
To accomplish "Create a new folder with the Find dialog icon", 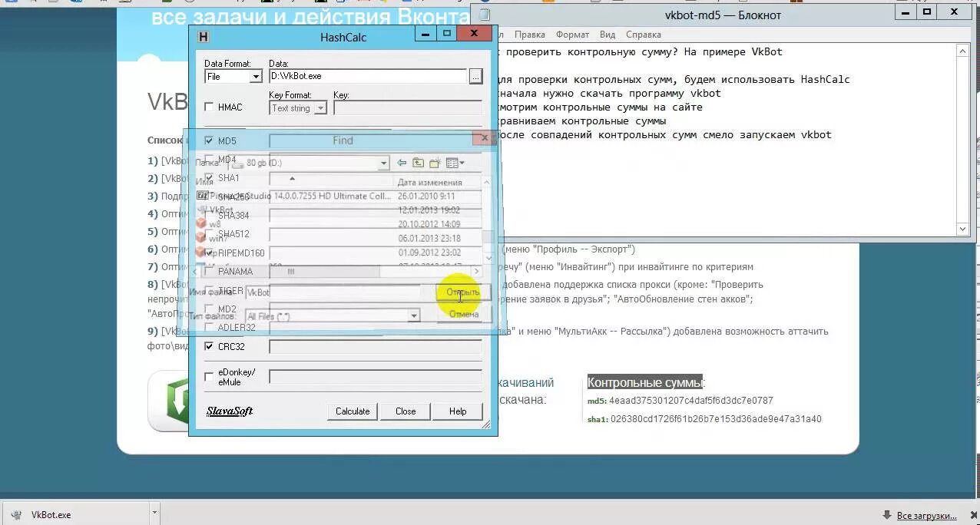I will pyautogui.click(x=434, y=163).
